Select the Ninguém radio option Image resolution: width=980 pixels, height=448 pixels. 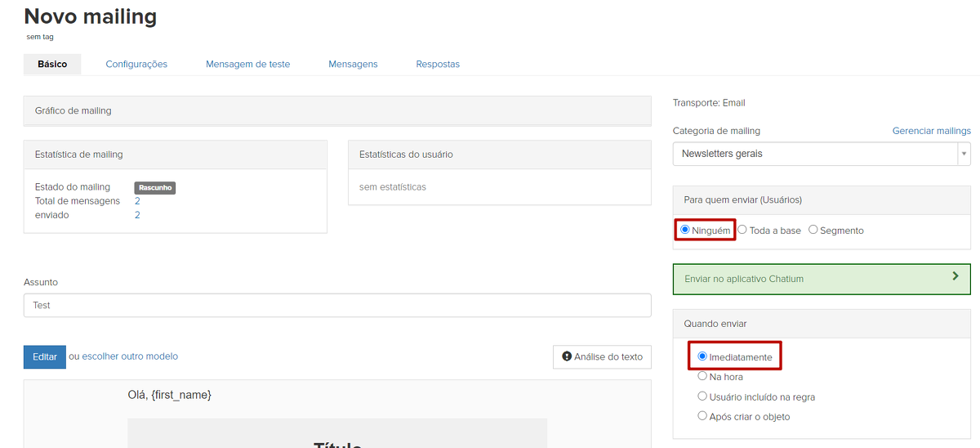tap(685, 230)
